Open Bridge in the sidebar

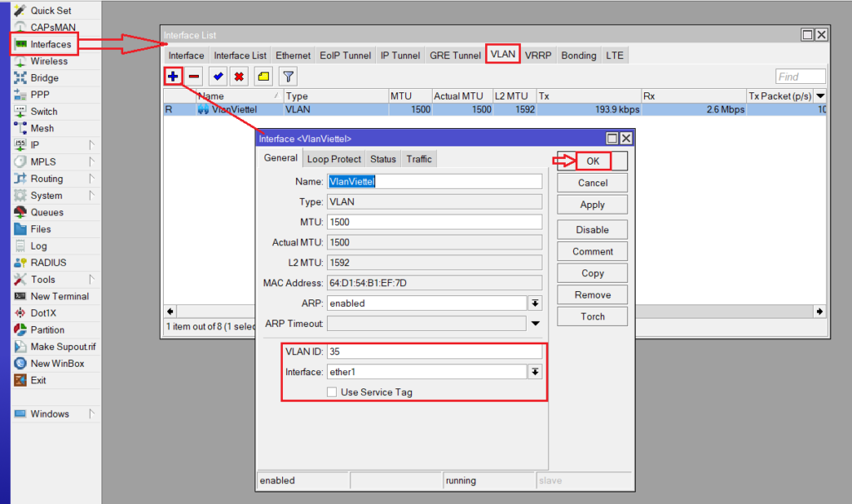(x=44, y=78)
